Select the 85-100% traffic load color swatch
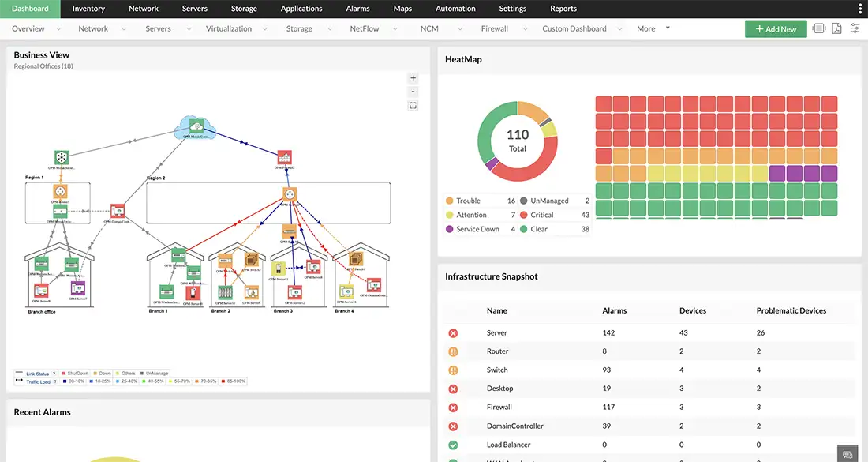This screenshot has height=462, width=868. 223,381
